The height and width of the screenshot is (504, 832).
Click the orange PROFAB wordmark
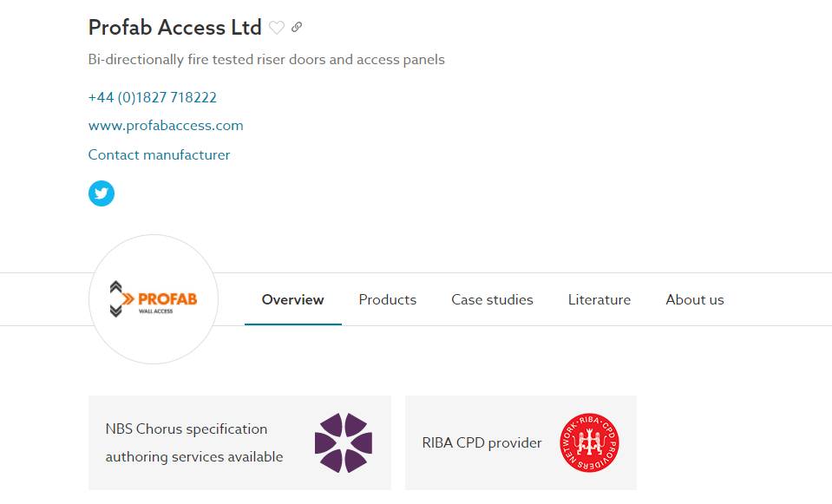[x=166, y=298]
